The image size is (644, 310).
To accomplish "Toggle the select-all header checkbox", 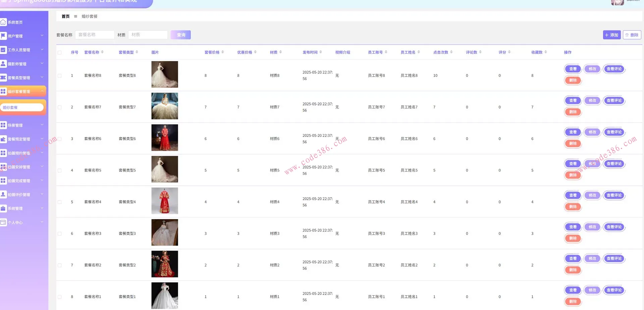I will (60, 52).
